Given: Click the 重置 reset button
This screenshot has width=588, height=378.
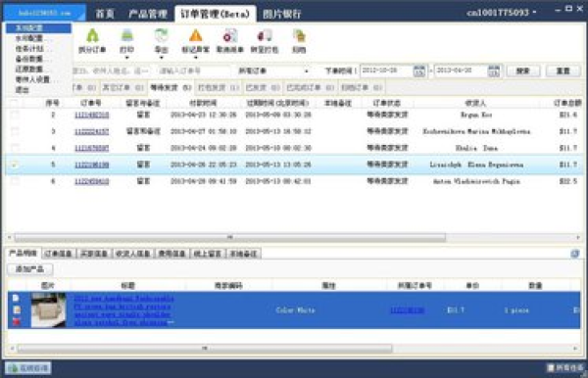Looking at the screenshot, I should coord(563,71).
